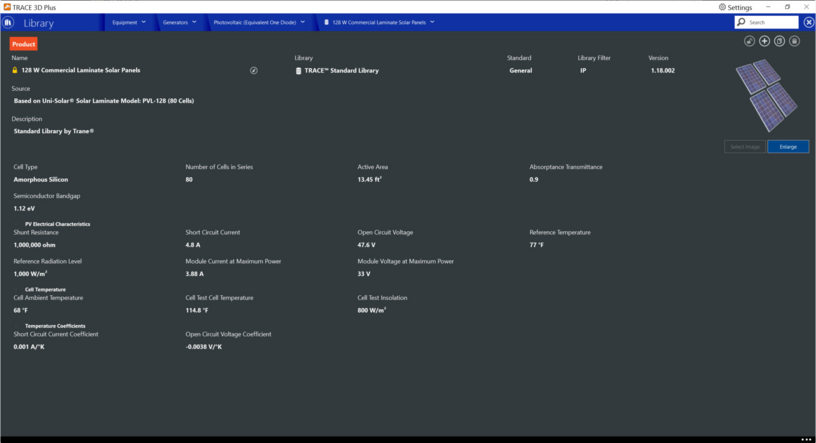Click Short Circuit Current value 4.8 A
816x443 pixels.
(193, 245)
